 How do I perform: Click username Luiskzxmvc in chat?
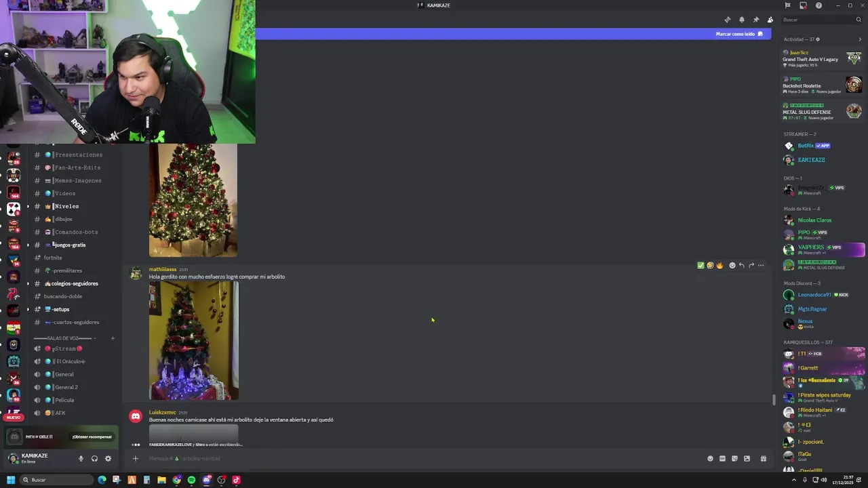coord(163,412)
